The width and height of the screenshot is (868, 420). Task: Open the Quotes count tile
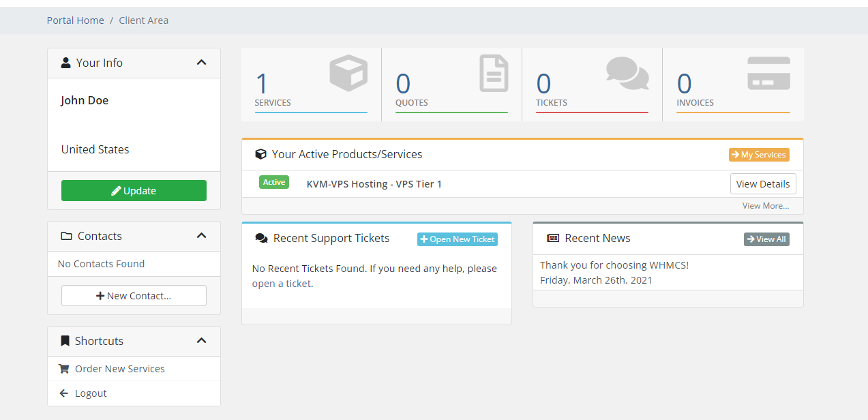(452, 85)
